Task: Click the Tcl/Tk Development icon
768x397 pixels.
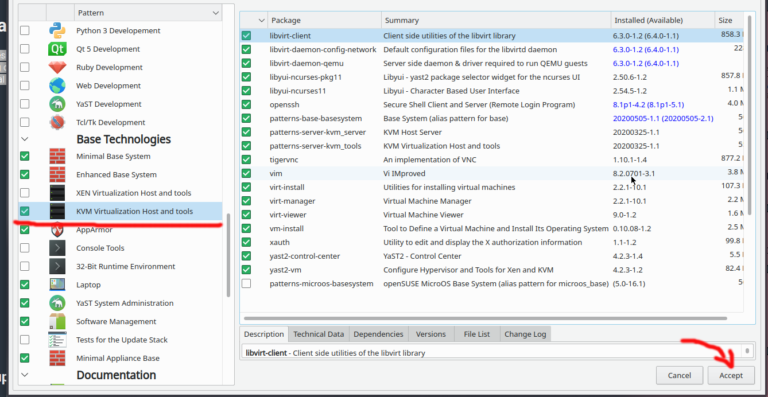Action: click(57, 122)
